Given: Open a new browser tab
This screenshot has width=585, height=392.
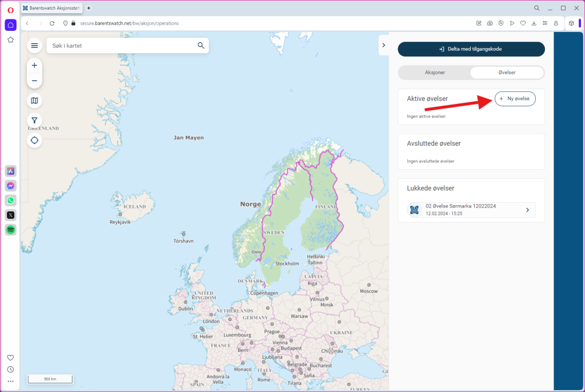Looking at the screenshot, I should [x=89, y=8].
